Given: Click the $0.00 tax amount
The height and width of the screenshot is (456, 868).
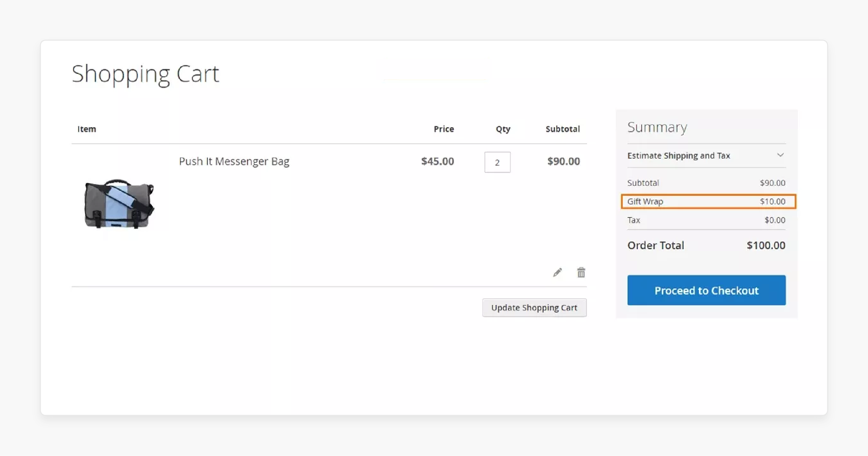Looking at the screenshot, I should pyautogui.click(x=775, y=220).
